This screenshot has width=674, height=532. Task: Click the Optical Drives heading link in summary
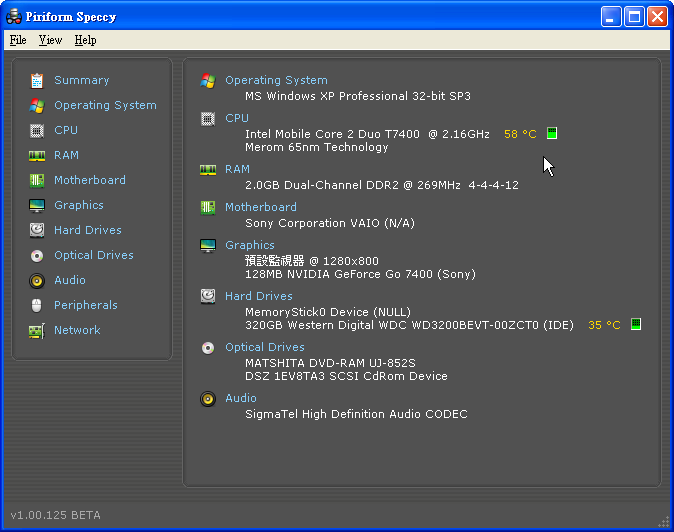[x=265, y=347]
